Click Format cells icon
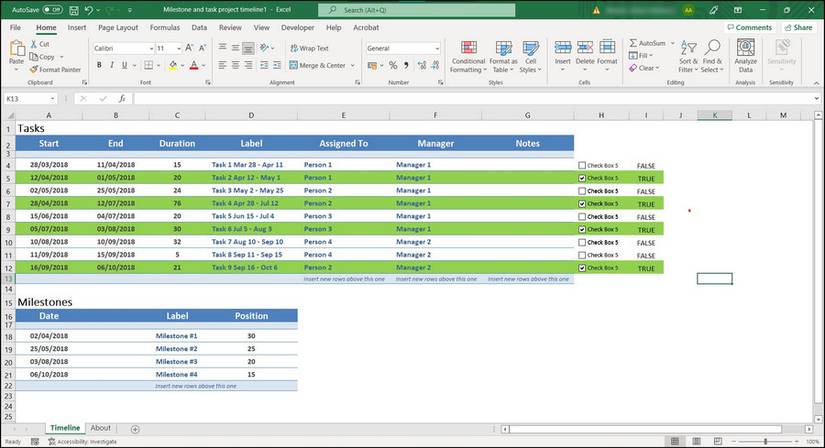 click(607, 48)
